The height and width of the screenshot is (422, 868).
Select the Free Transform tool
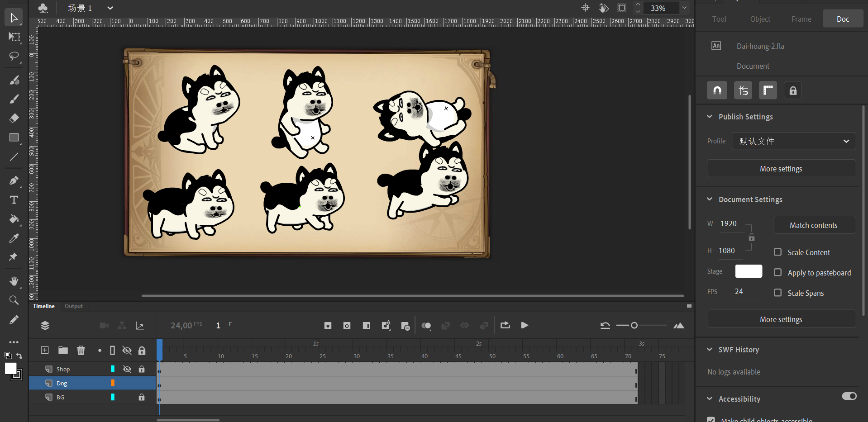[x=14, y=37]
